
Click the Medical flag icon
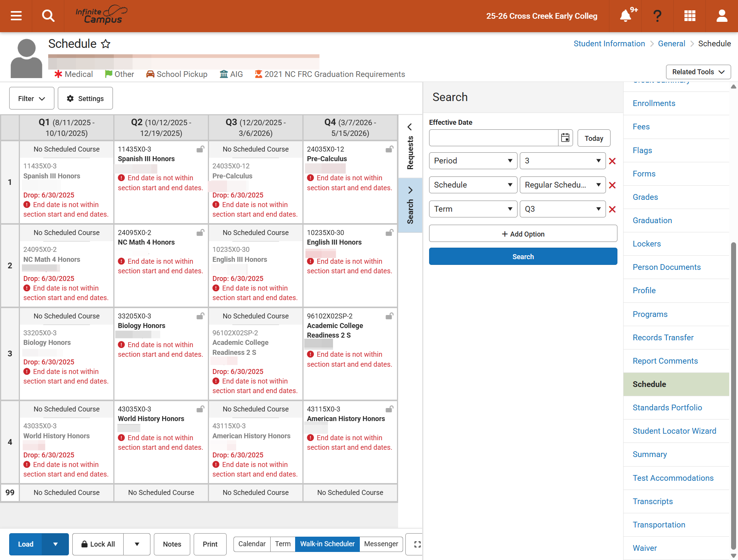coord(58,74)
